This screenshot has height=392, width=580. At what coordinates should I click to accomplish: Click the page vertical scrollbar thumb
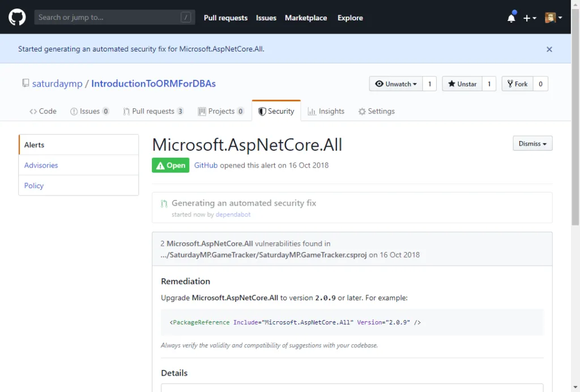(x=575, y=117)
